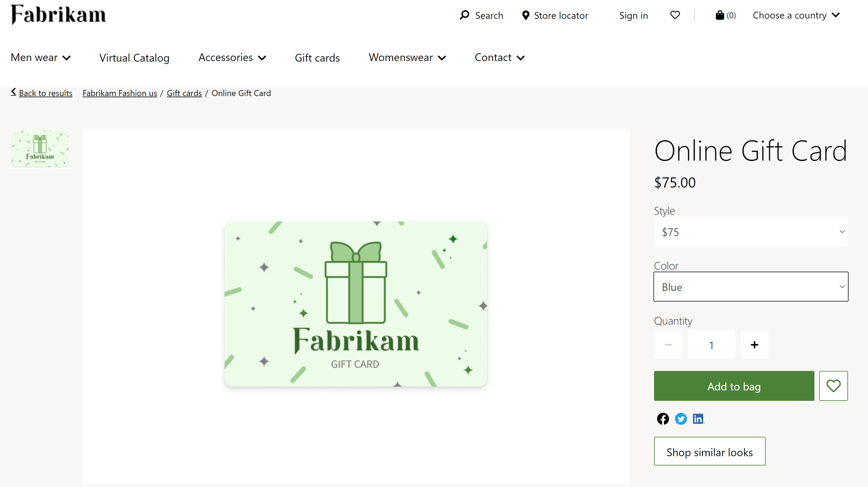Click the Facebook share icon
Screen dimensions: 868x487
coord(663,418)
